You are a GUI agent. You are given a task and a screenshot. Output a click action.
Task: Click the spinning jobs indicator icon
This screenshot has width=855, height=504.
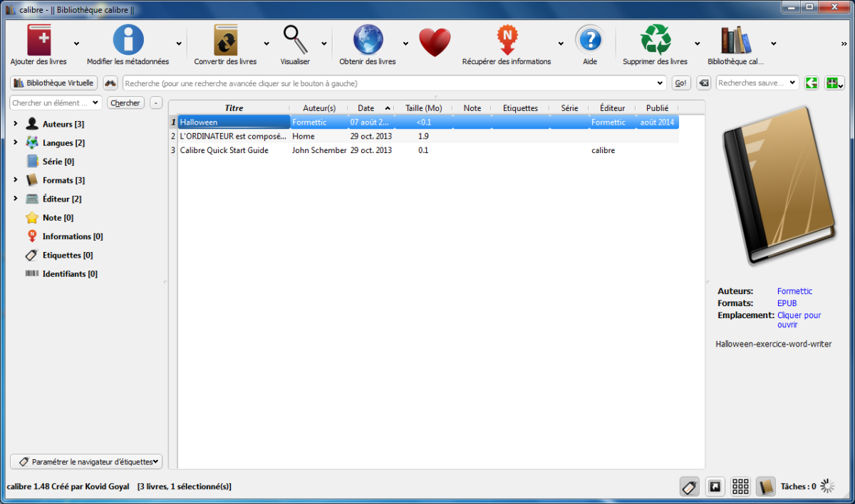coord(827,486)
